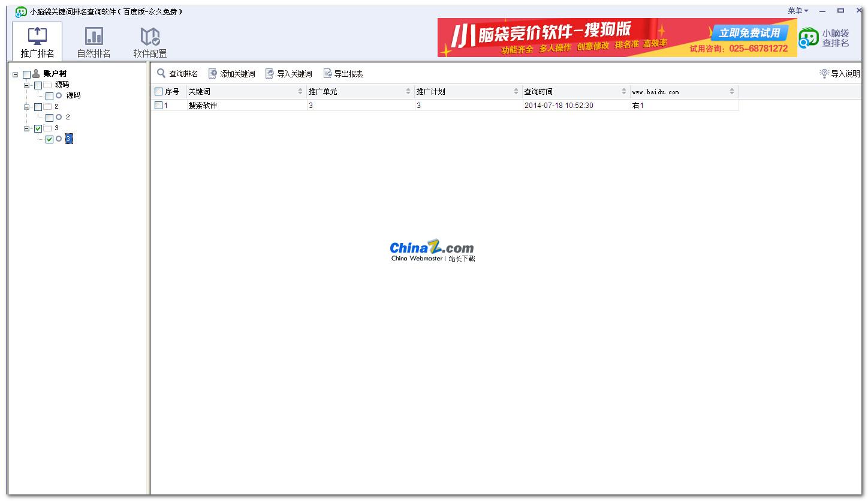Click the 推广排名 monitor icon
Viewport: 868px width, 501px height.
pyautogui.click(x=37, y=36)
